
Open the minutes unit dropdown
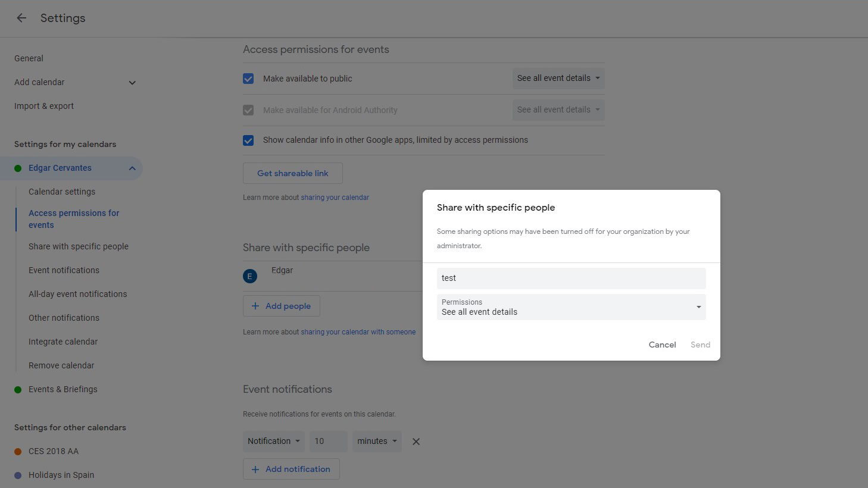point(377,441)
